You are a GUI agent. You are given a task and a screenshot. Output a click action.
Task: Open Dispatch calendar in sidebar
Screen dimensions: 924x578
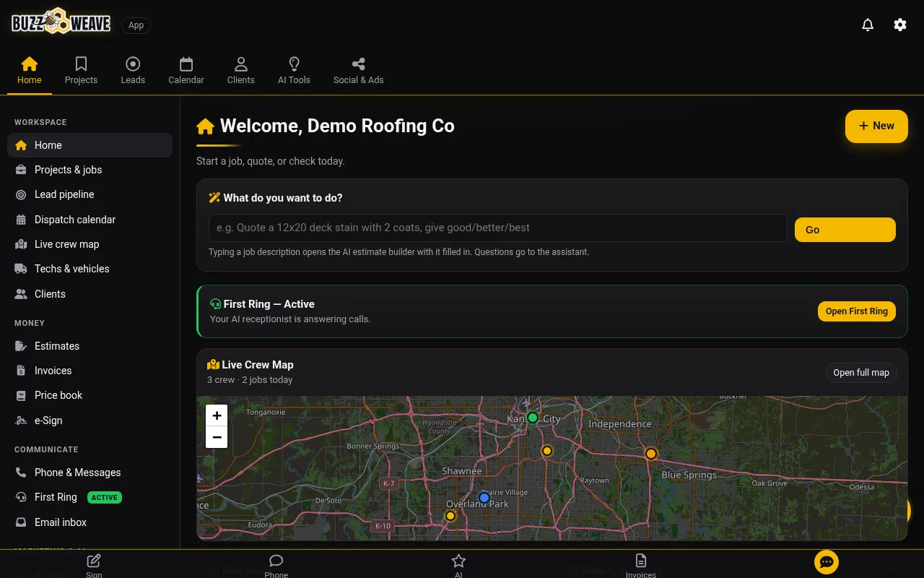(x=90, y=220)
